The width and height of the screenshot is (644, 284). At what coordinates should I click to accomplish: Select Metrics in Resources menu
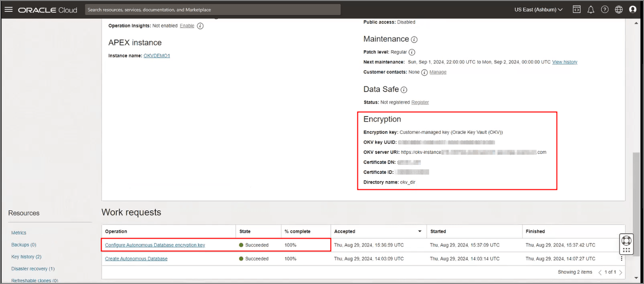(x=19, y=233)
